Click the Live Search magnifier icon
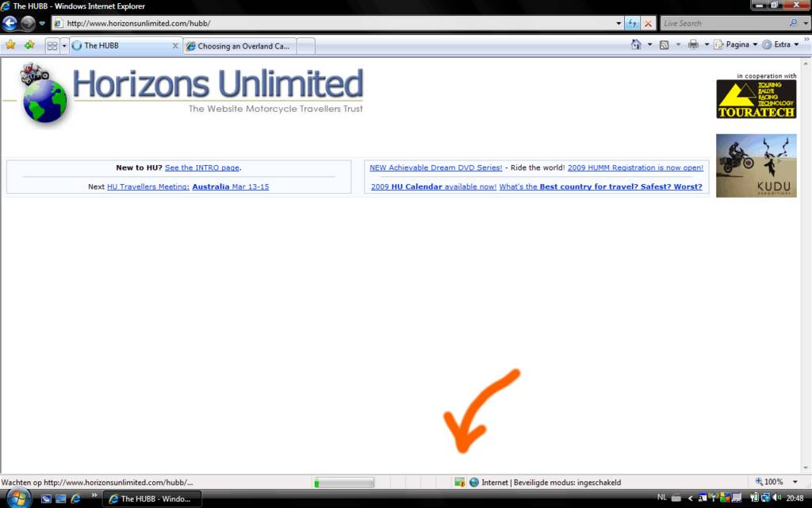This screenshot has width=812, height=508. [x=793, y=23]
